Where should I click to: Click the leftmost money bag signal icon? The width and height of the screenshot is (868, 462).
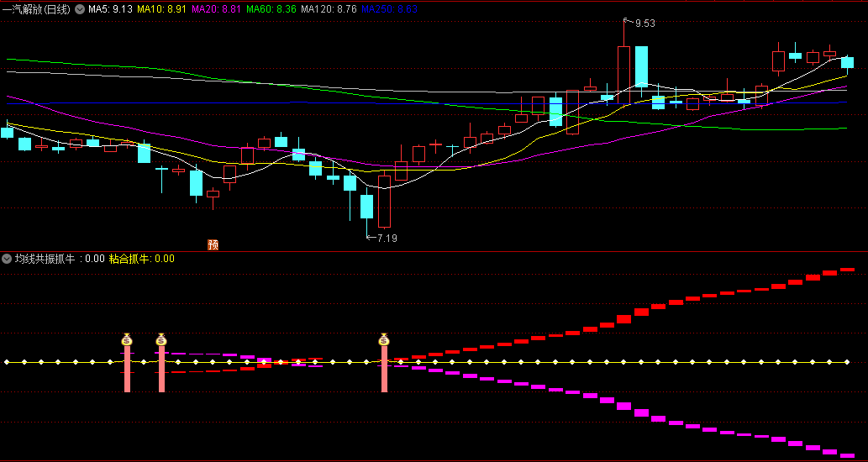[x=128, y=339]
